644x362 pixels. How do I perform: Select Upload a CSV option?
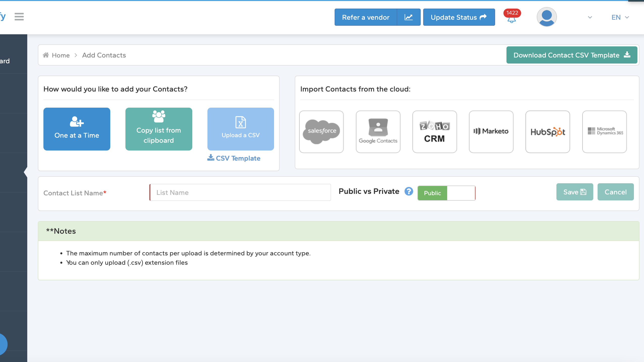tap(240, 129)
